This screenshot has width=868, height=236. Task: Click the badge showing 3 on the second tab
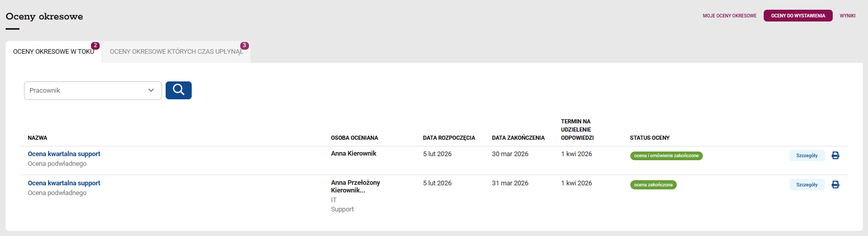click(x=244, y=46)
